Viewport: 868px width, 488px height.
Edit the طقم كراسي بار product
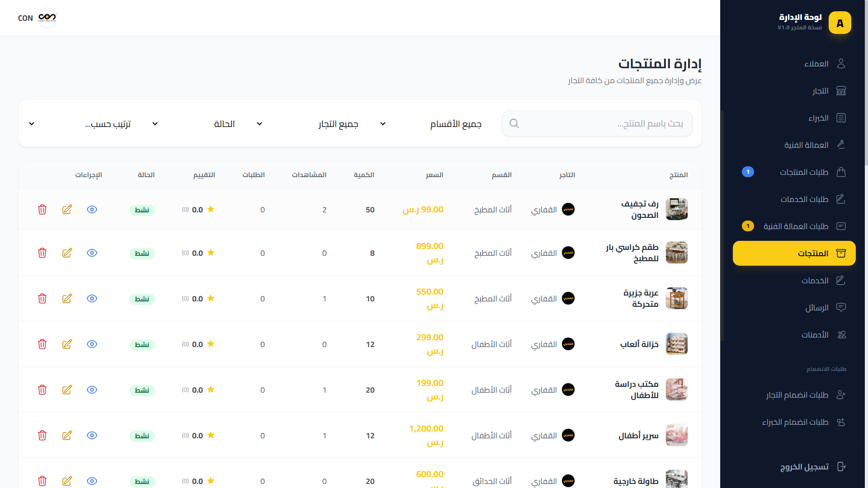pyautogui.click(x=67, y=253)
